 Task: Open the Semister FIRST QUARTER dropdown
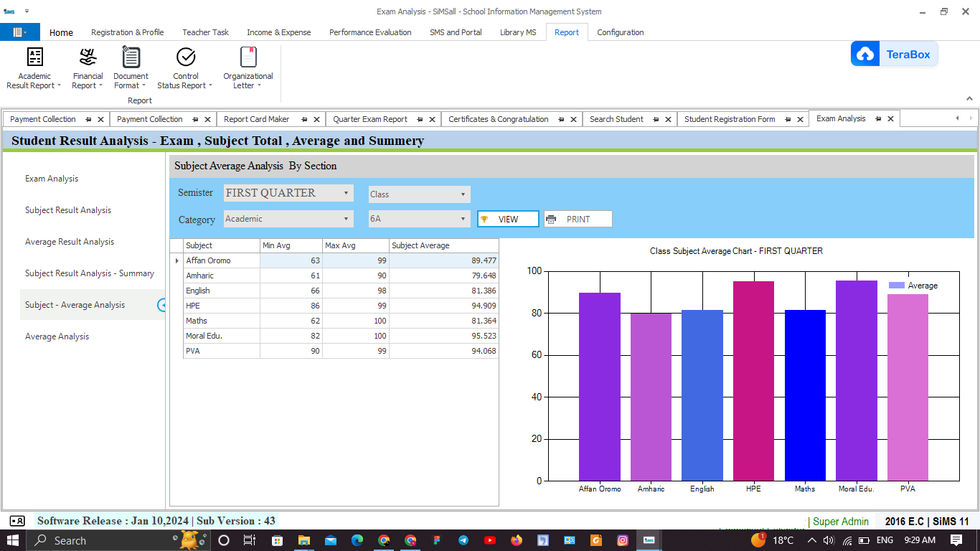(x=288, y=193)
